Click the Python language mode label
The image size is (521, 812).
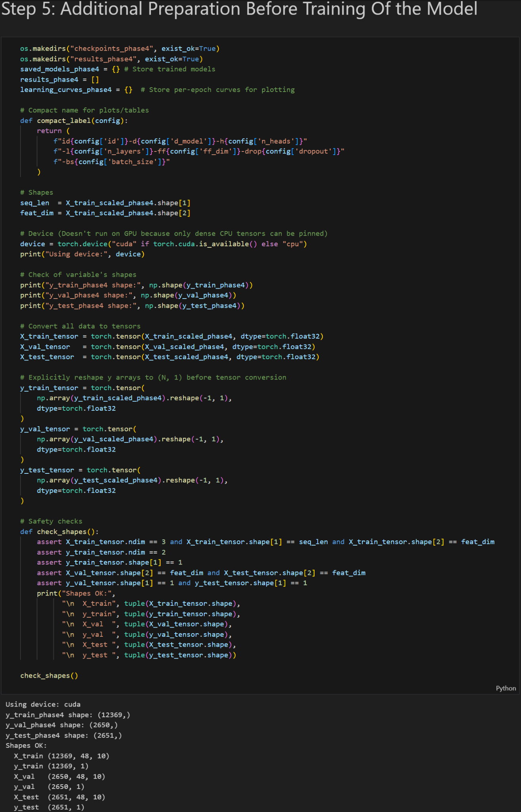point(506,688)
